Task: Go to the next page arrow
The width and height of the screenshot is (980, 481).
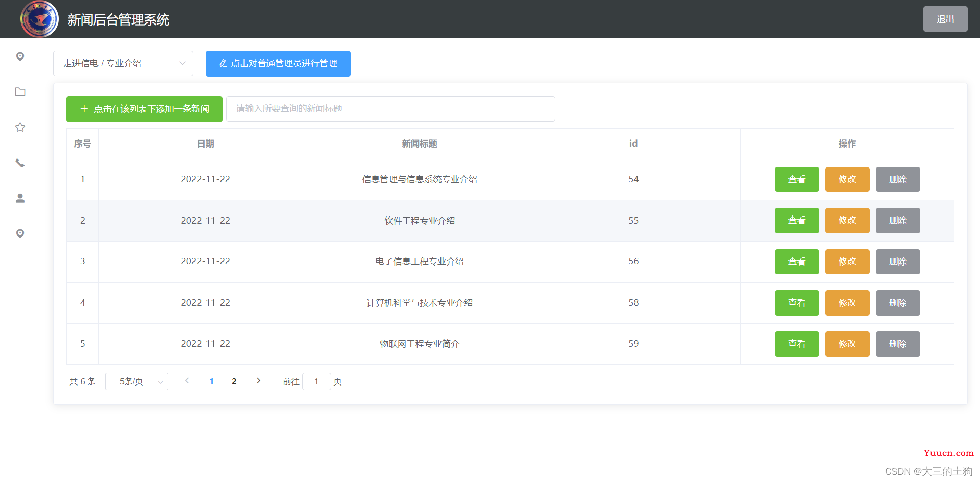Action: 258,381
